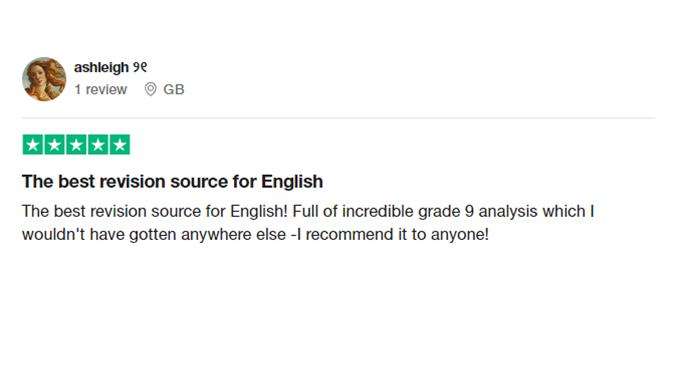This screenshot has height=366, width=677.
Task: Click the bow symbol after ashleigh's name
Action: pos(140,68)
